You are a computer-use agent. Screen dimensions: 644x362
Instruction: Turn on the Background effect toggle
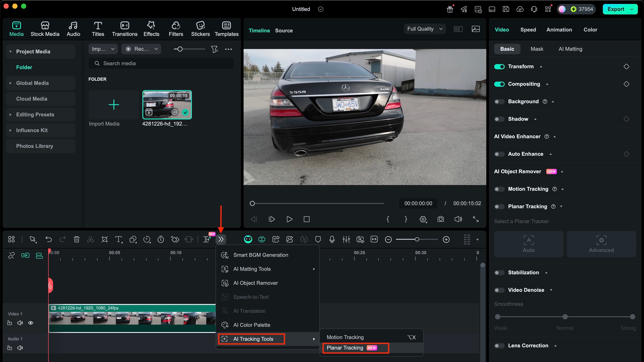[499, 101]
